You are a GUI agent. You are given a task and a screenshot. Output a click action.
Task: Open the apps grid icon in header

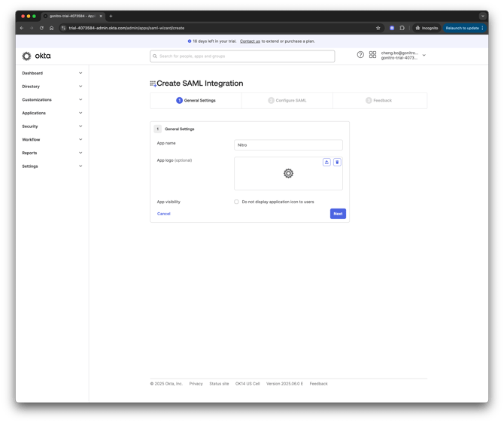(372, 55)
